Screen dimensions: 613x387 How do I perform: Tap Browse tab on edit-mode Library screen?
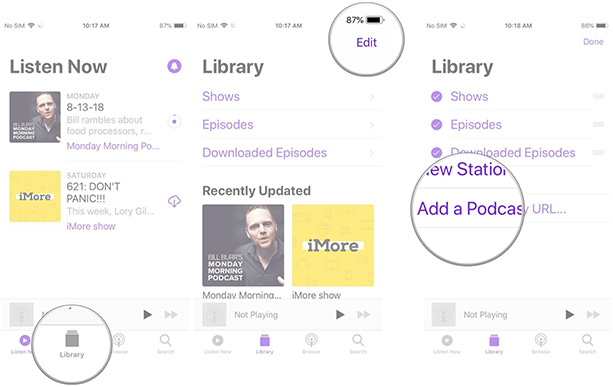[541, 344]
